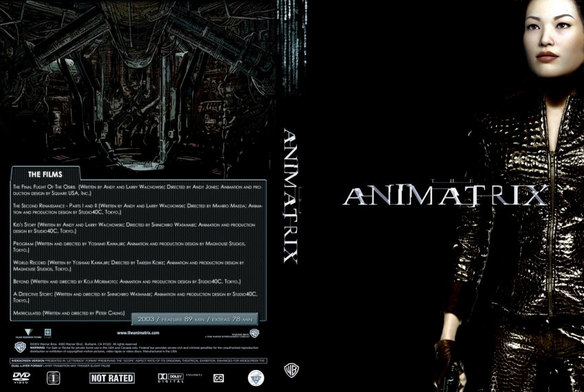Click the 2003 feature 89 min runtime bar
Screen dimensions: 584x392
coord(195,319)
